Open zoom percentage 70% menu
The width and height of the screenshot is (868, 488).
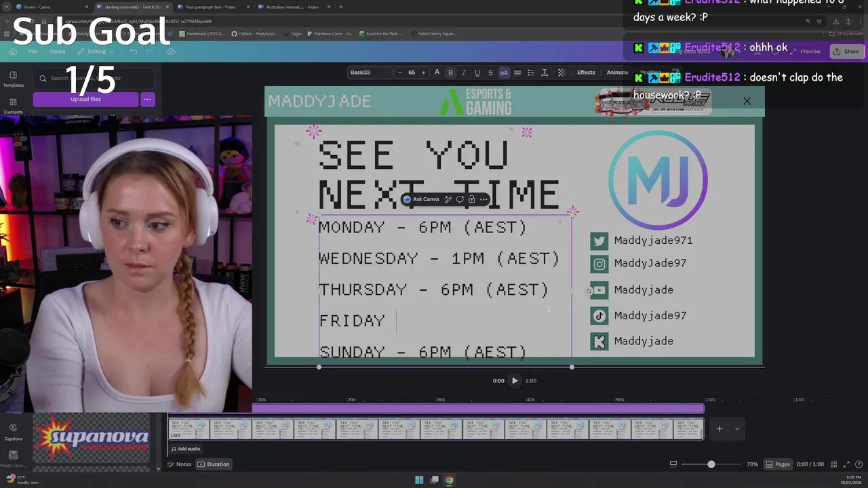(x=752, y=464)
